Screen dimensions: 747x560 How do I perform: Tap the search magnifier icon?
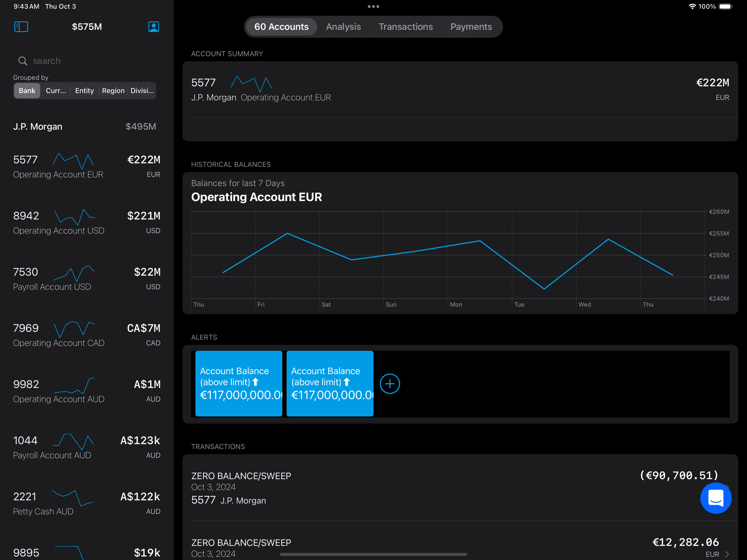[23, 61]
